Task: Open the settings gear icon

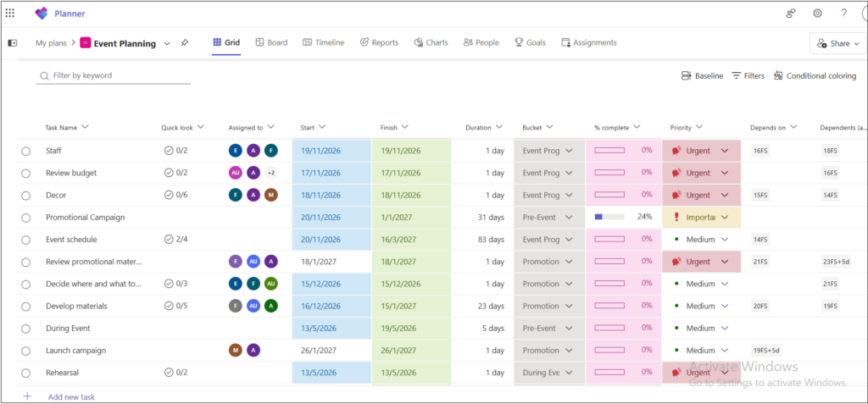Action: coord(818,14)
